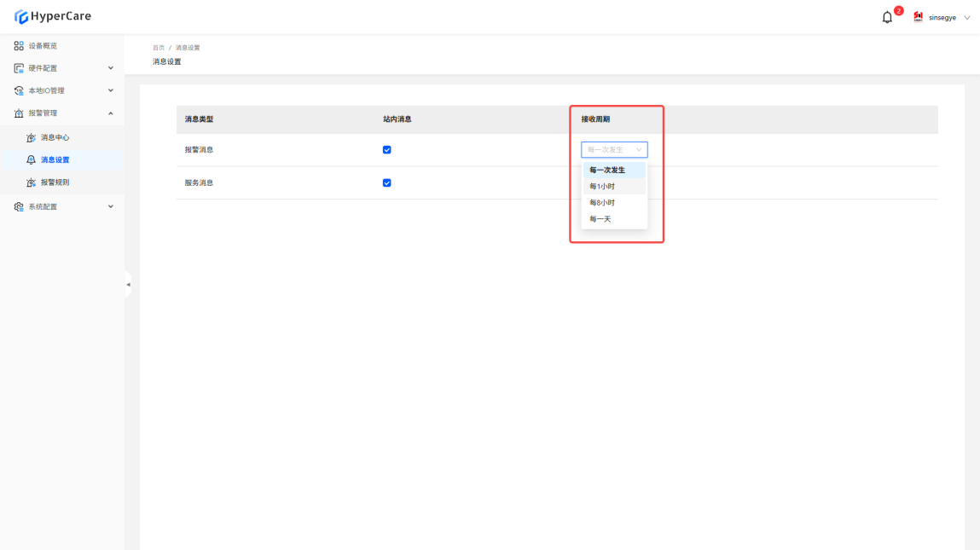
Task: Click the 消息设置 breadcrumb item
Action: point(188,48)
